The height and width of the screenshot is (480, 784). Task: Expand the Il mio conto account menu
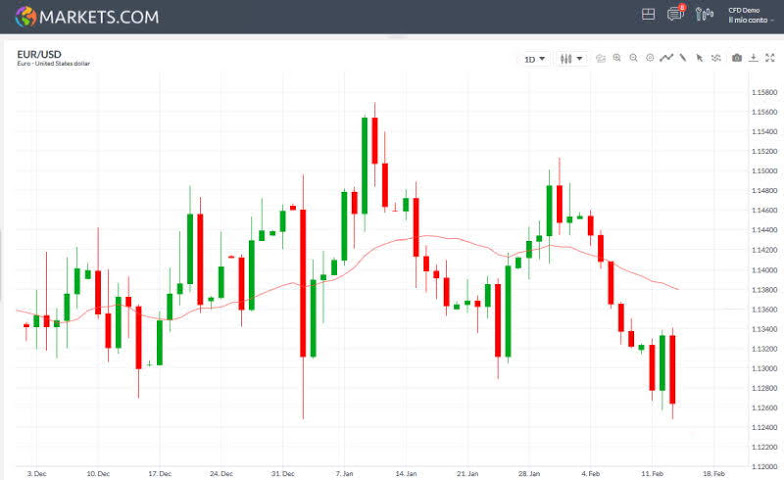(x=750, y=20)
